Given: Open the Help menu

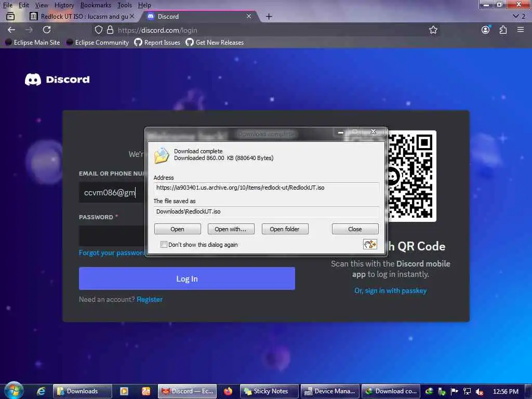Looking at the screenshot, I should (144, 5).
